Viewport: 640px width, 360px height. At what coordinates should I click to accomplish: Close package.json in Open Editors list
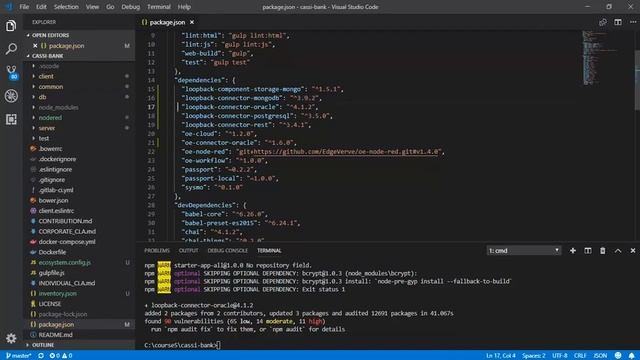coord(35,46)
